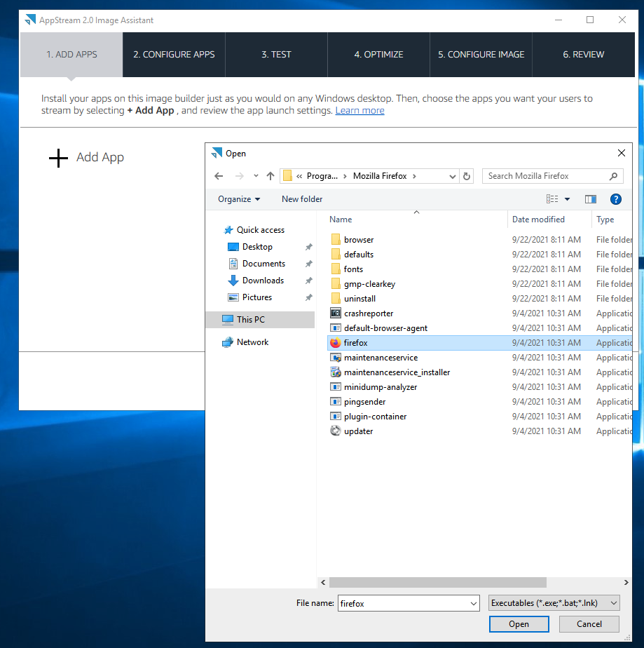This screenshot has width=644, height=648.
Task: Go back using the back arrow
Action: [x=219, y=176]
